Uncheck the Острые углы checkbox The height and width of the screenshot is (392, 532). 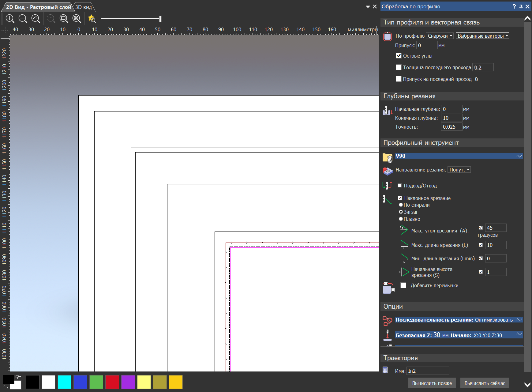(x=399, y=56)
